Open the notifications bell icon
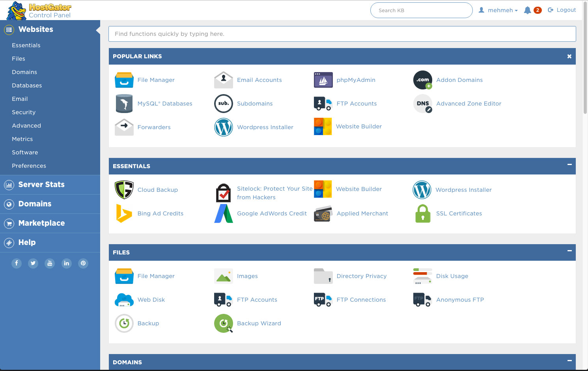The width and height of the screenshot is (588, 371). tap(527, 10)
